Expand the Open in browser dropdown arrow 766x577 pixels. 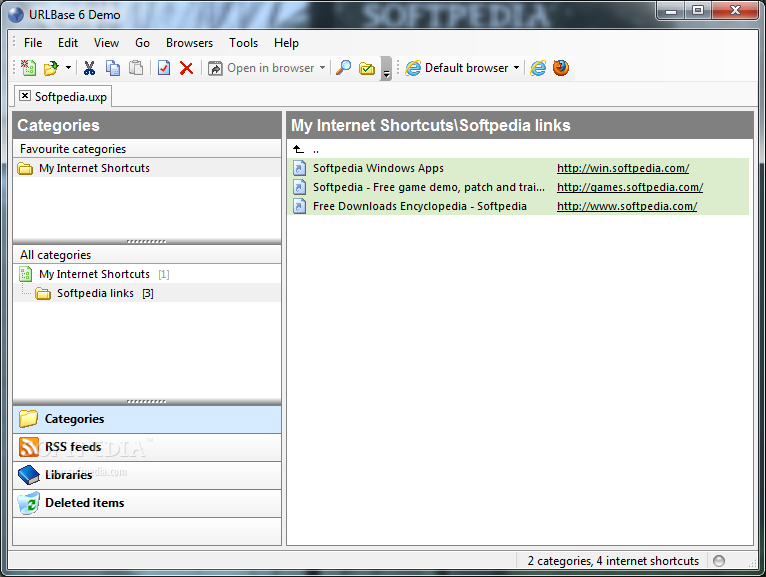[x=322, y=68]
